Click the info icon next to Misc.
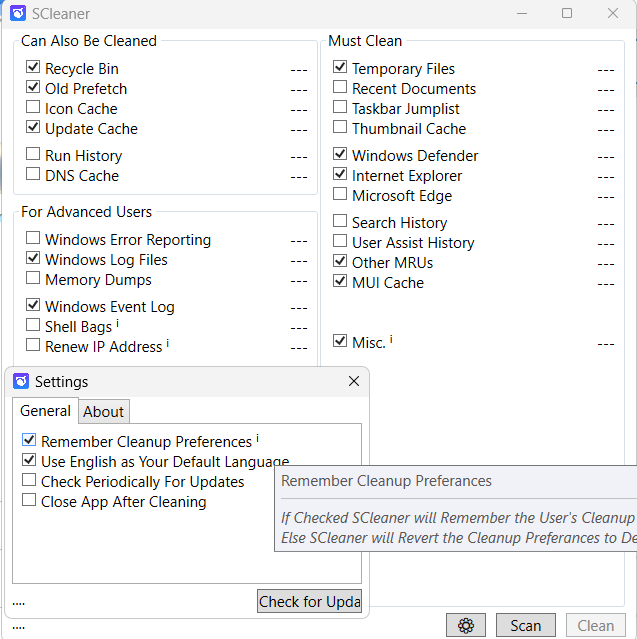 (x=391, y=340)
